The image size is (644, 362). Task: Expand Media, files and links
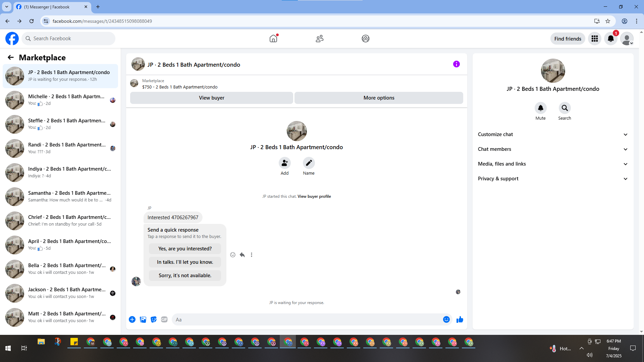click(552, 164)
